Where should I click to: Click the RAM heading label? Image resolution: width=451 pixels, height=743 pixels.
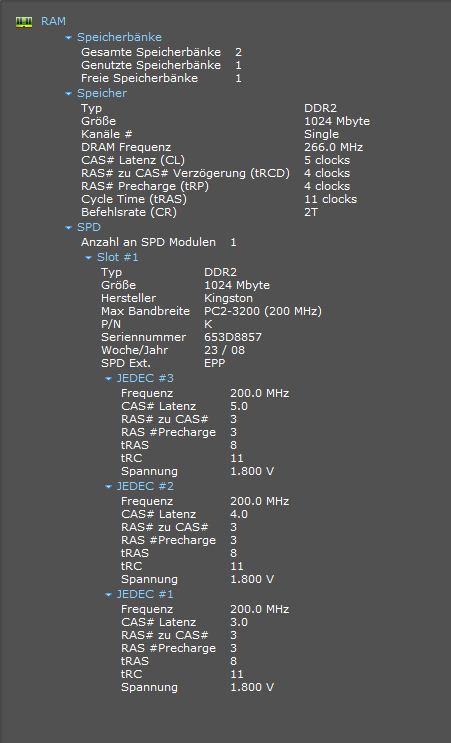54,21
